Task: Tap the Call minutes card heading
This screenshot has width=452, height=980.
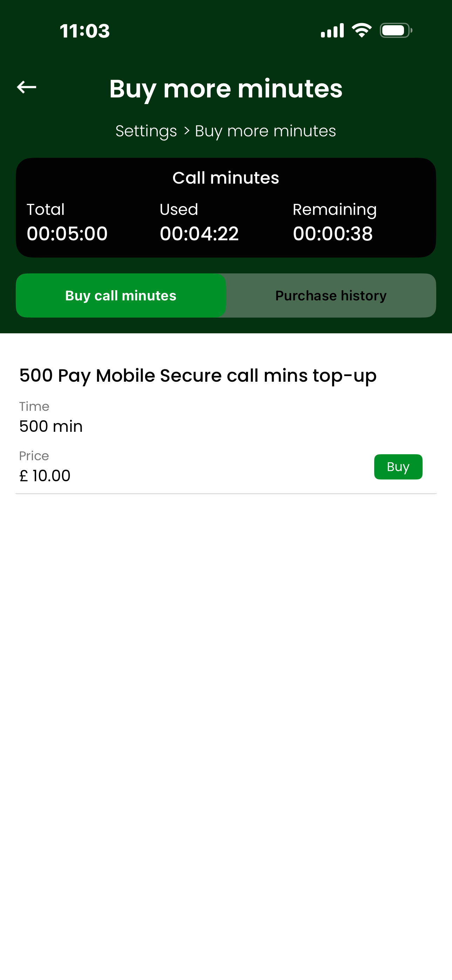Action: pyautogui.click(x=226, y=178)
